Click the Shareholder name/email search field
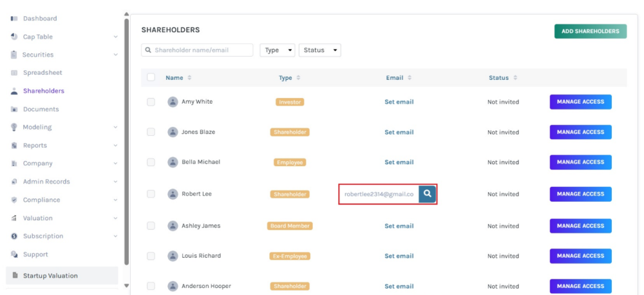Image resolution: width=644 pixels, height=295 pixels. click(x=197, y=50)
